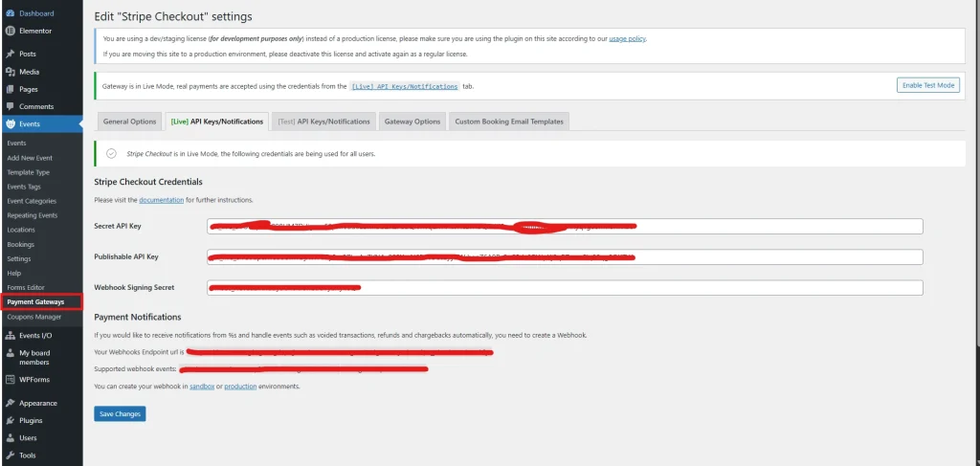Viewport: 980px width, 466px height.
Task: Click the WPForms icon
Action: click(10, 379)
